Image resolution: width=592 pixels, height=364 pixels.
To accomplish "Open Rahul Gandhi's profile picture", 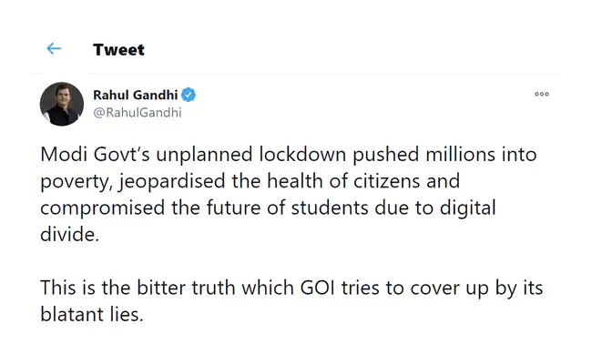I will [62, 104].
